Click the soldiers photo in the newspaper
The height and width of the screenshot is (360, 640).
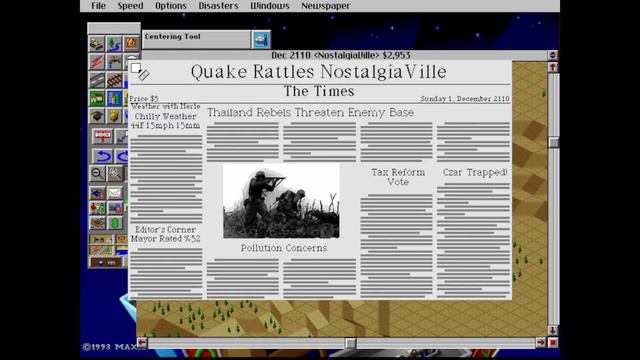281,201
